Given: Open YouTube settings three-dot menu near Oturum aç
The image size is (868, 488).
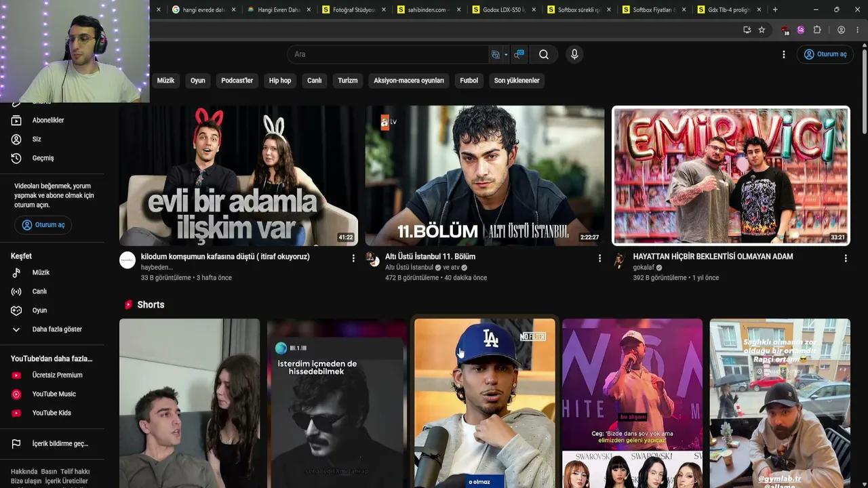Looking at the screenshot, I should click(784, 54).
